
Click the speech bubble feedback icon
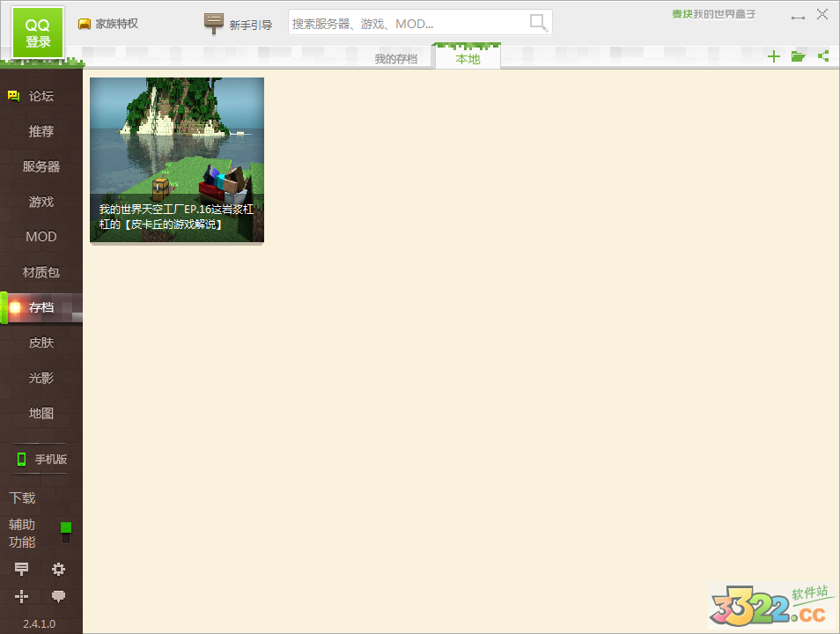(58, 596)
